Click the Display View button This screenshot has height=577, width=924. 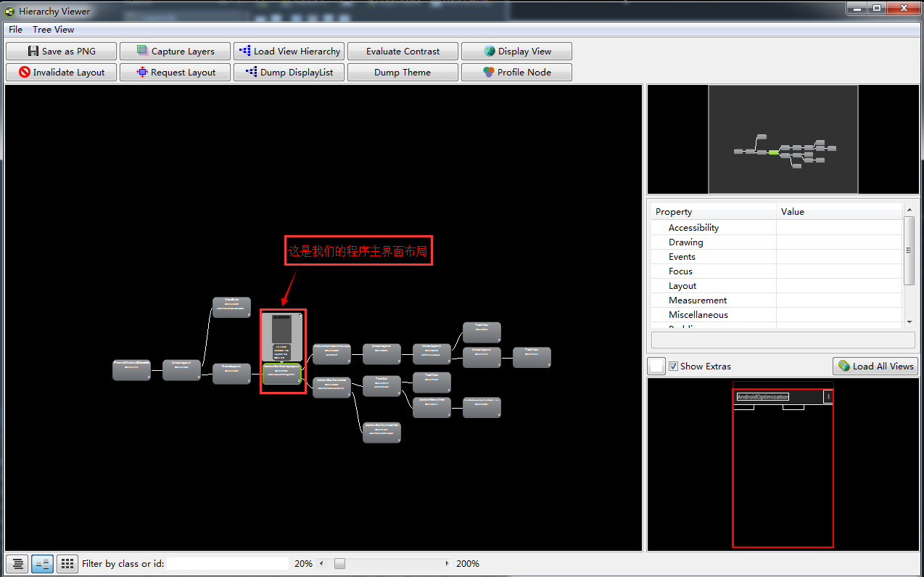click(x=517, y=52)
